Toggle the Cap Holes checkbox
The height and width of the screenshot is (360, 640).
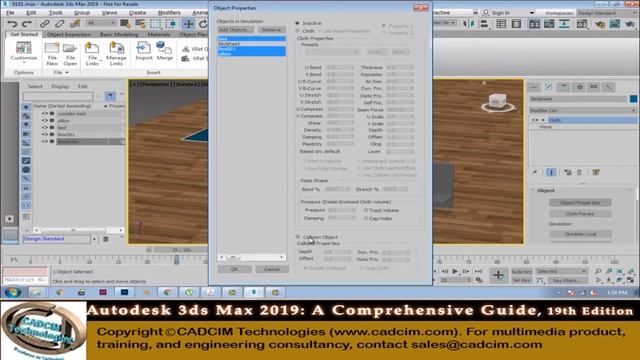(x=366, y=218)
